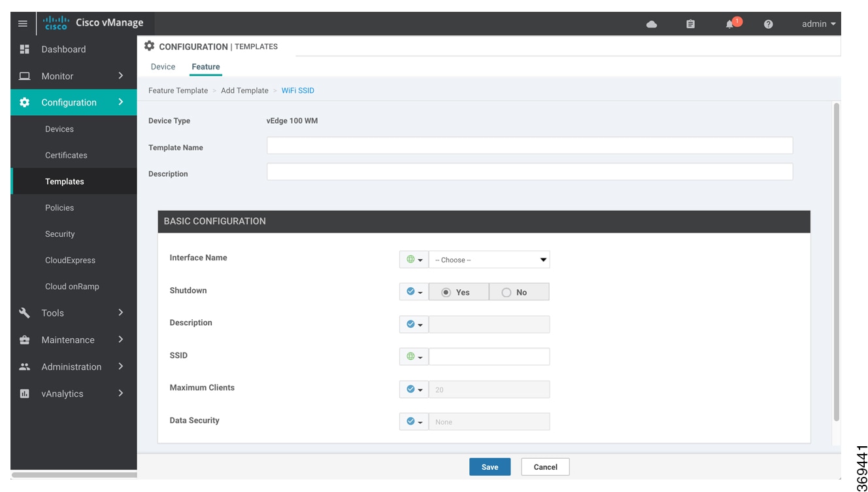The height and width of the screenshot is (492, 868).
Task: Click the Maintenance briefcase icon
Action: pyautogui.click(x=25, y=340)
